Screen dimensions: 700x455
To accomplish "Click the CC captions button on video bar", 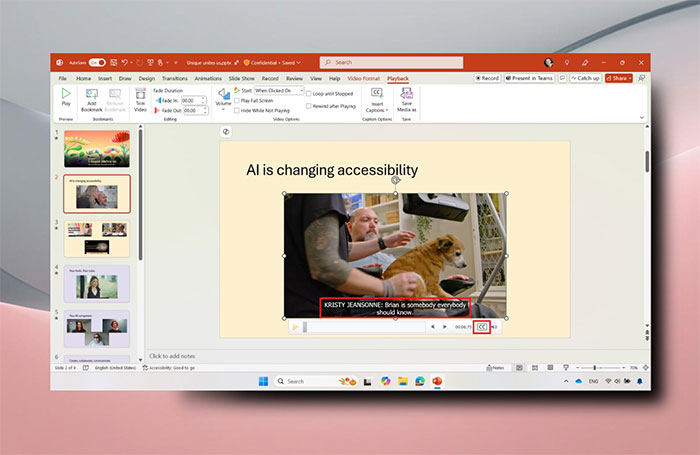I will tap(481, 326).
